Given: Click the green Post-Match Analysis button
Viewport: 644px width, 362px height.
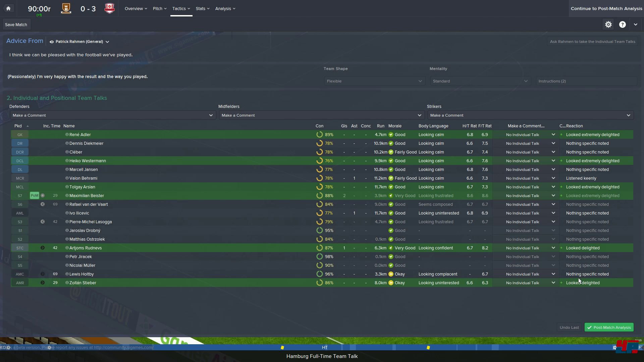Looking at the screenshot, I should click(x=609, y=327).
